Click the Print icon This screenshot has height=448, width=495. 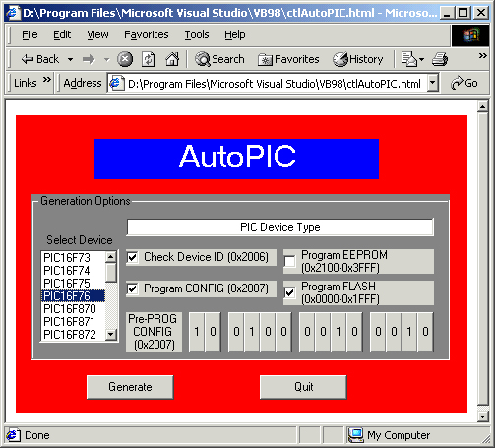tap(440, 59)
